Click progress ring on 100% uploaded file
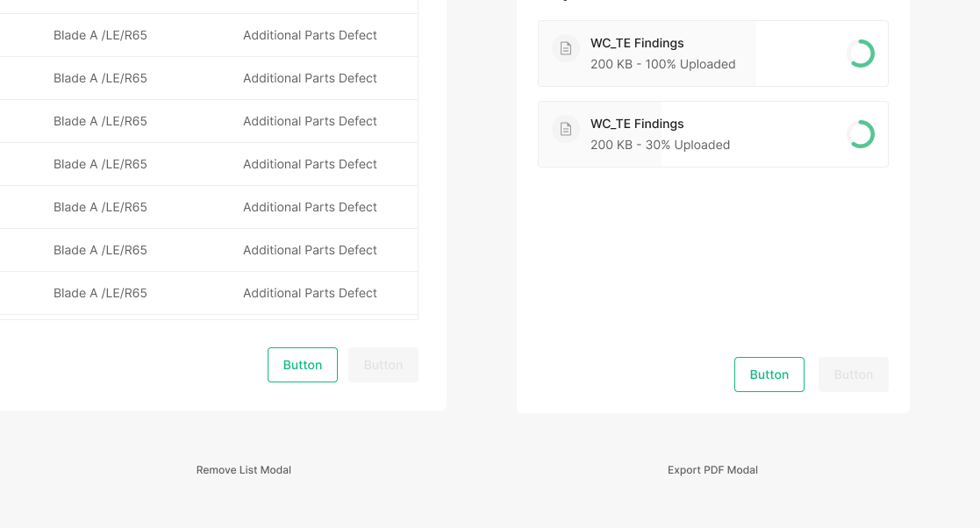 tap(861, 54)
